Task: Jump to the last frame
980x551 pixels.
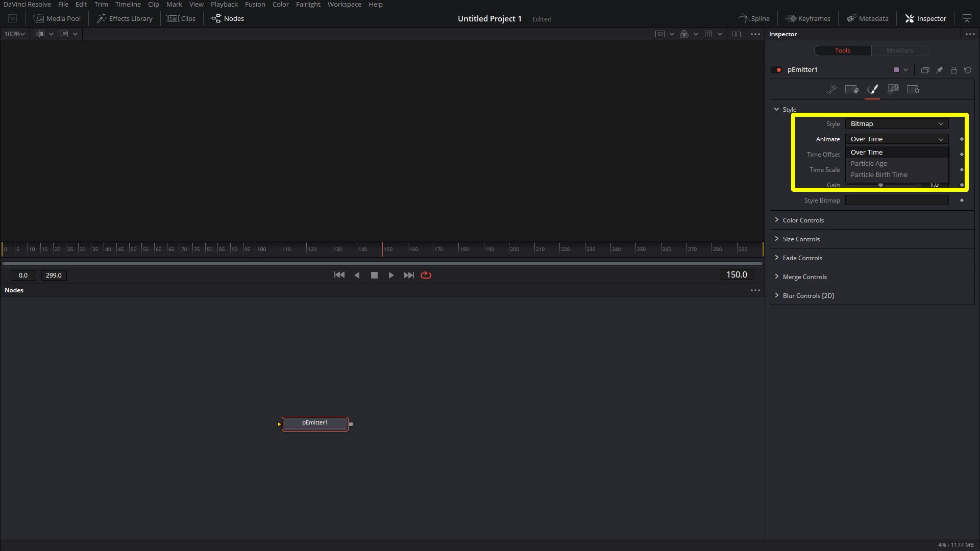Action: 408,275
